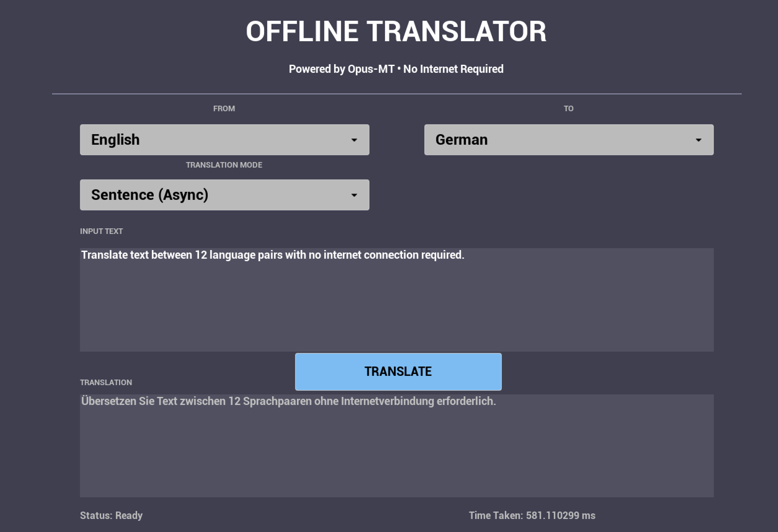This screenshot has height=532, width=778.
Task: Click the TRANSLATION label above the output box
Action: pos(106,382)
